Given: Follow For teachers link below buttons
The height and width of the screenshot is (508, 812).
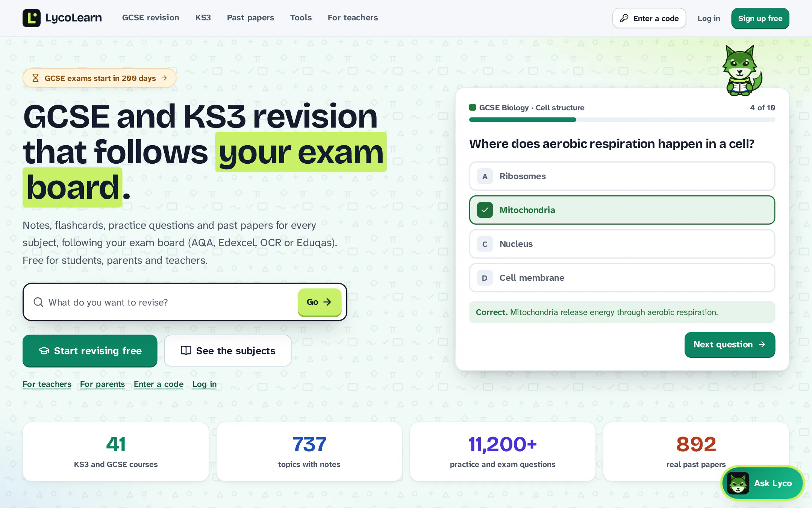Looking at the screenshot, I should pyautogui.click(x=47, y=384).
